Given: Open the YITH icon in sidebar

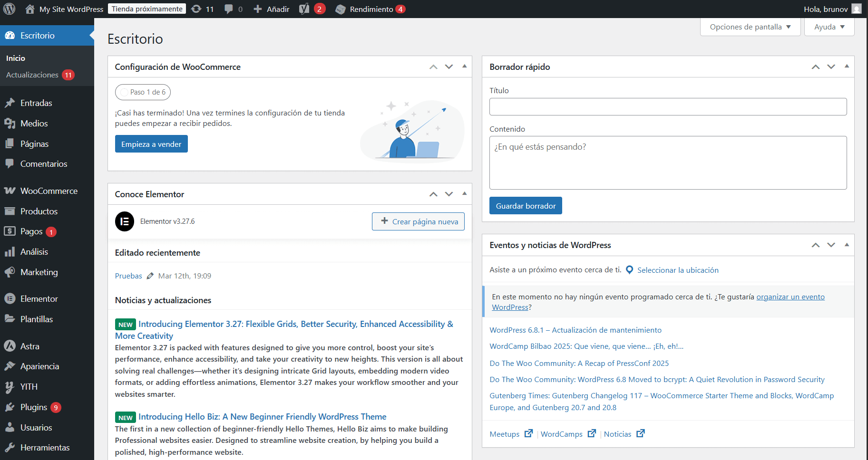Looking at the screenshot, I should tap(10, 387).
